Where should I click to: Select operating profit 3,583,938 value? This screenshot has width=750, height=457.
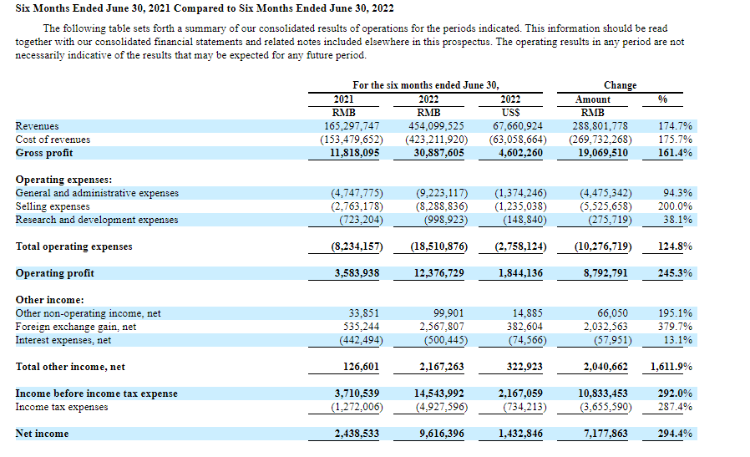click(x=357, y=274)
